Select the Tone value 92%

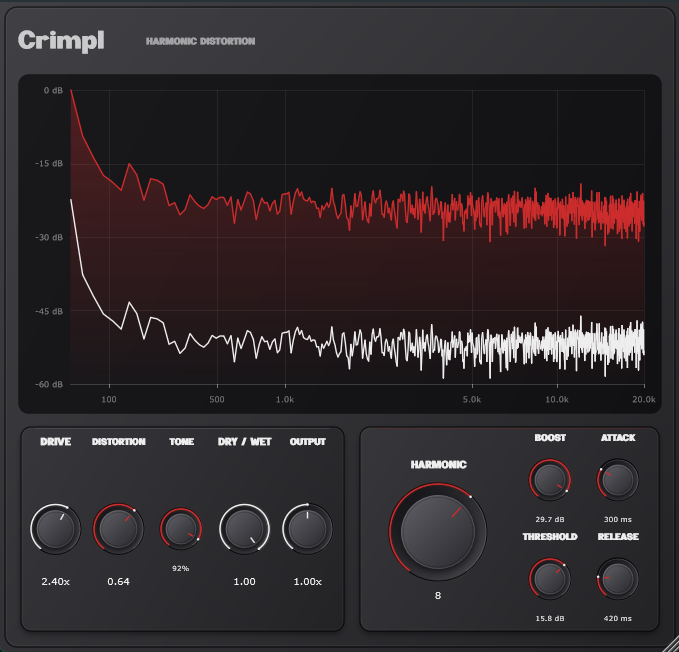[181, 568]
